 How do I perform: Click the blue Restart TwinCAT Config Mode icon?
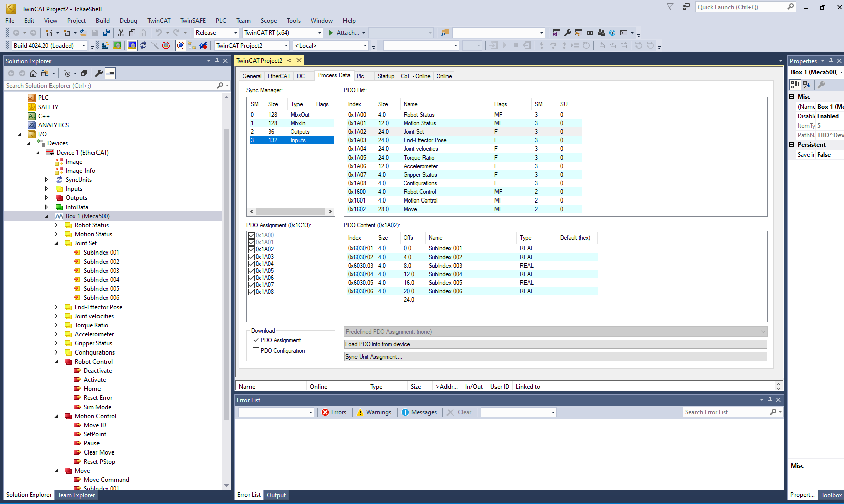coord(132,45)
